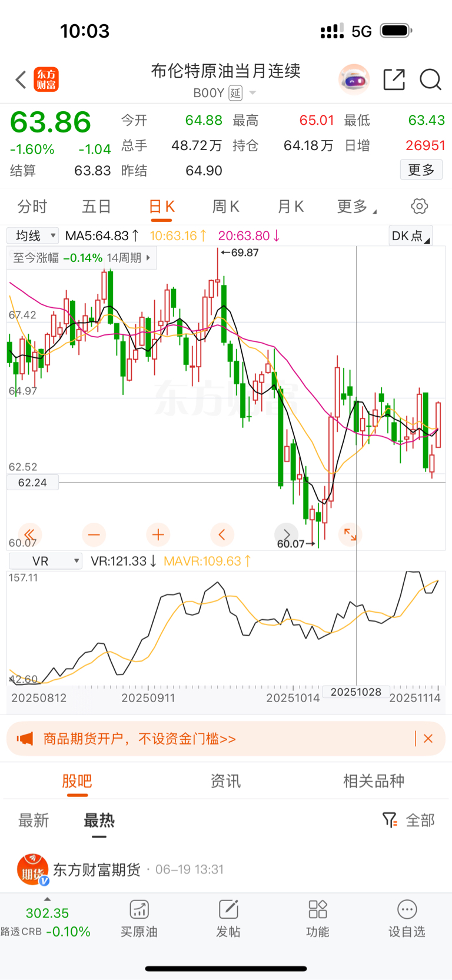Close the futures account promo banner

click(428, 739)
